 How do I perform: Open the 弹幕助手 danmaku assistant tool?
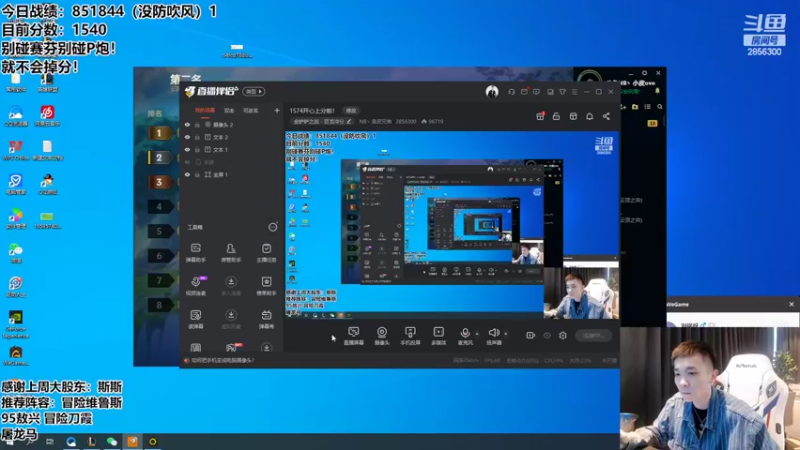195,252
